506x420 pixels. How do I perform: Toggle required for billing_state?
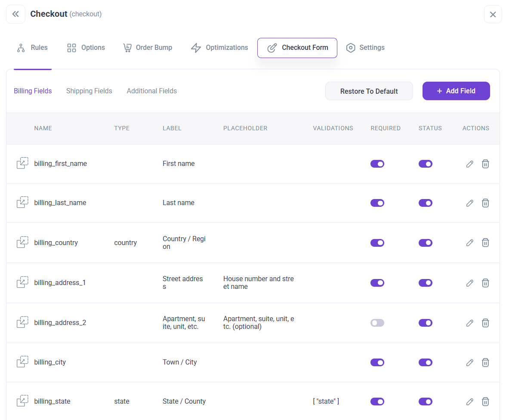[377, 402]
